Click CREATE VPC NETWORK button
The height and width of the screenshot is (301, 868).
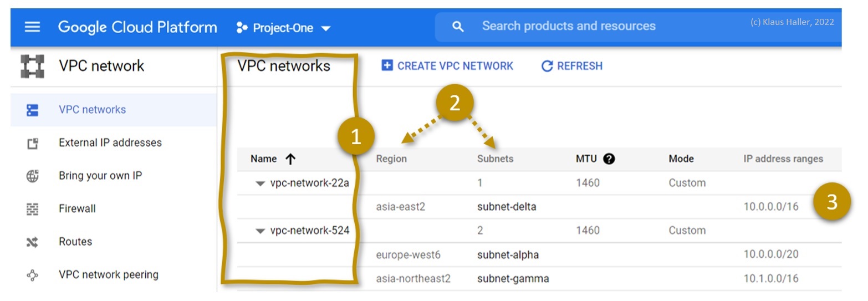pyautogui.click(x=447, y=66)
